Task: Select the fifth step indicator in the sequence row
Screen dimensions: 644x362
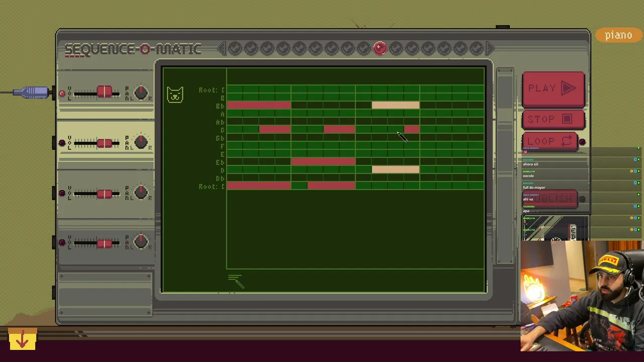Action: [x=299, y=48]
